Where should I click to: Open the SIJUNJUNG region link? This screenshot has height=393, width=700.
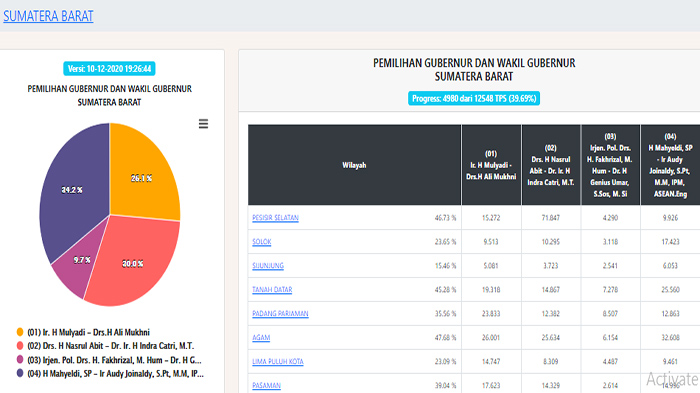pos(268,266)
